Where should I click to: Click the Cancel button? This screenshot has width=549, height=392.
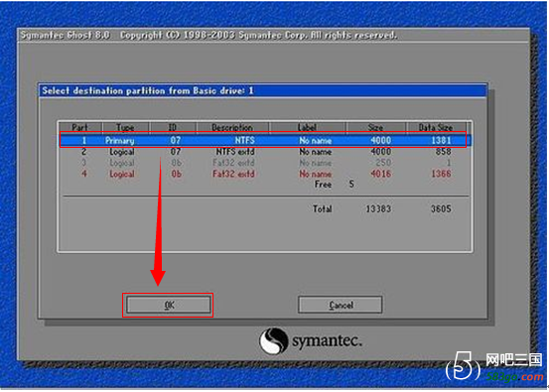(341, 305)
